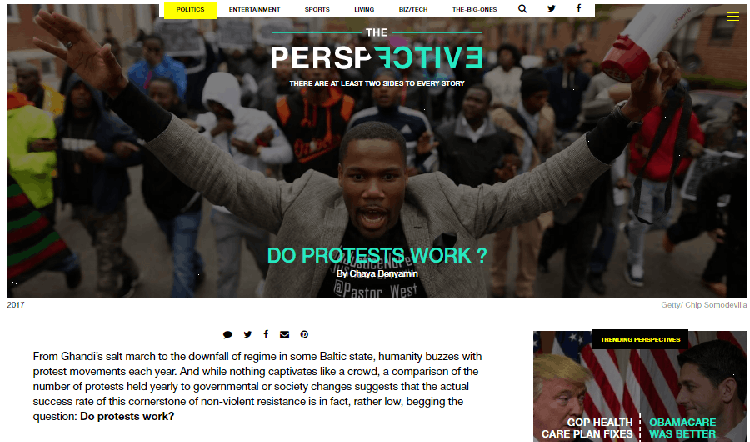Viewport: 750px width, 442px height.
Task: Open the Living menu item
Action: (364, 10)
